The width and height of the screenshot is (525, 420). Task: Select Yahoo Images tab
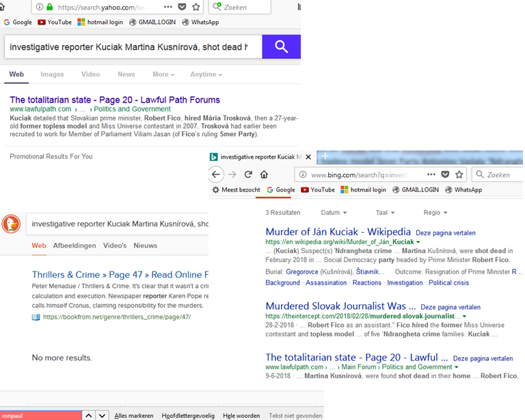pos(52,75)
